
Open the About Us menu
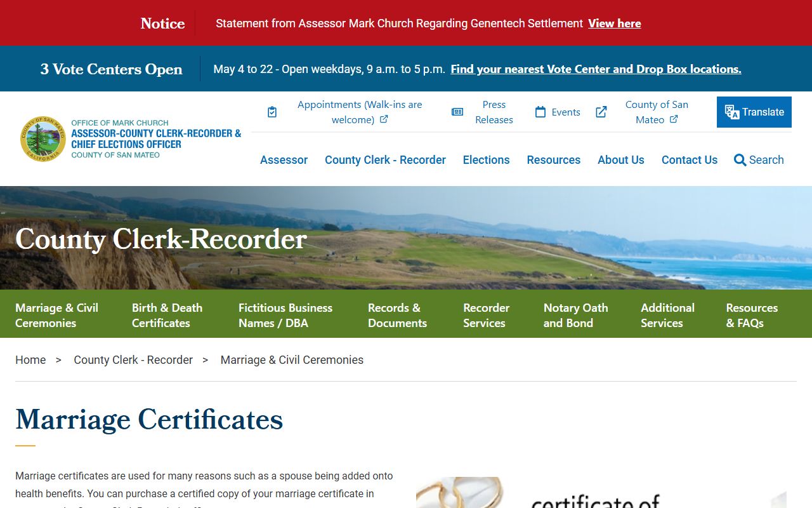point(620,160)
